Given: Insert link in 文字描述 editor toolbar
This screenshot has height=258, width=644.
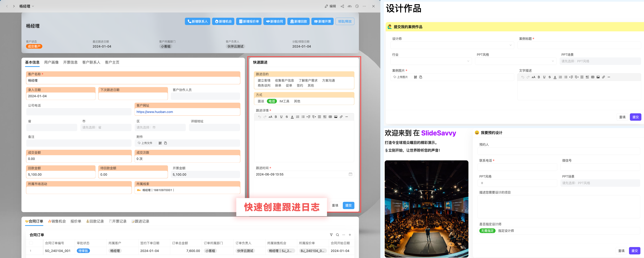Looking at the screenshot, I should click(603, 77).
